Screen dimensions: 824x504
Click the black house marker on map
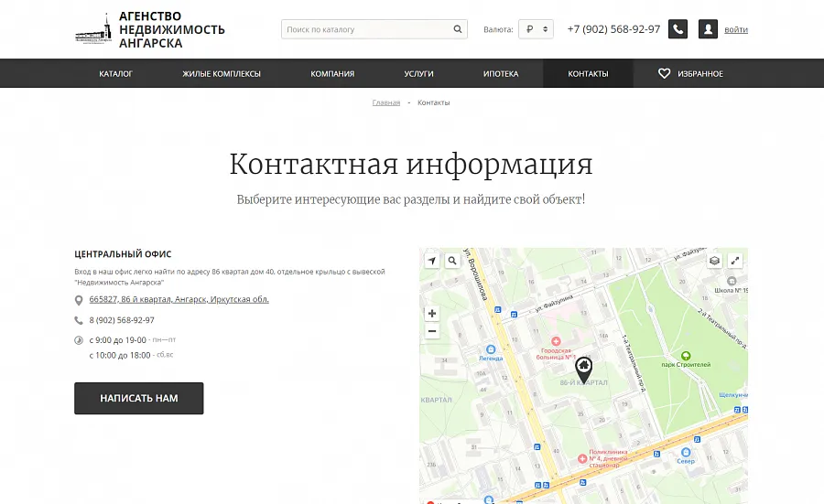584,370
